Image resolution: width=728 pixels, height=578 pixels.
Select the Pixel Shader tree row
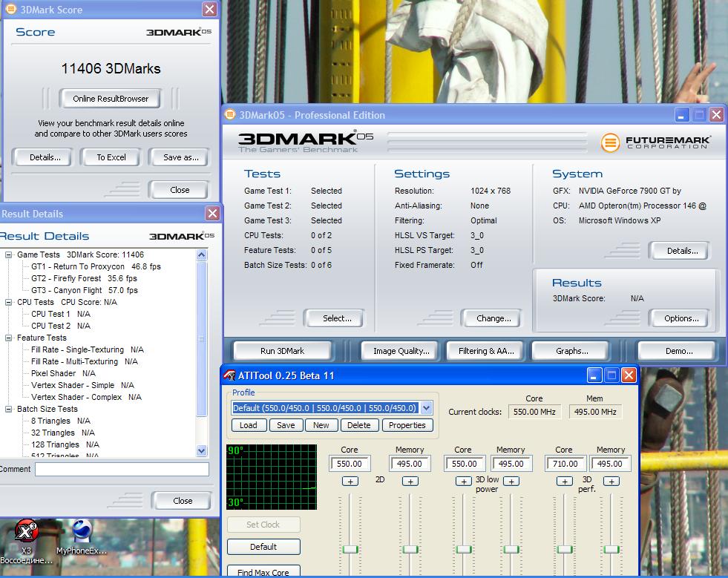63,373
